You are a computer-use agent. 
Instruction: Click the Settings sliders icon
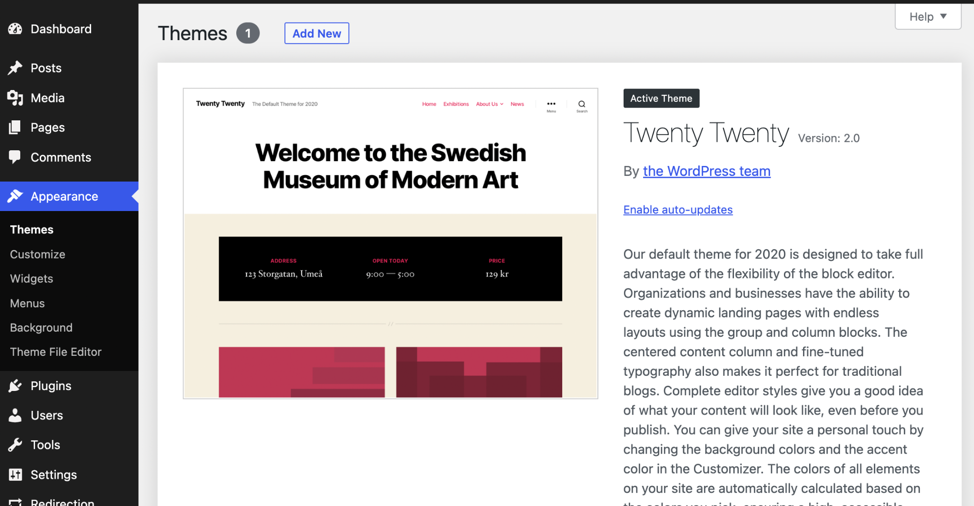tap(15, 474)
